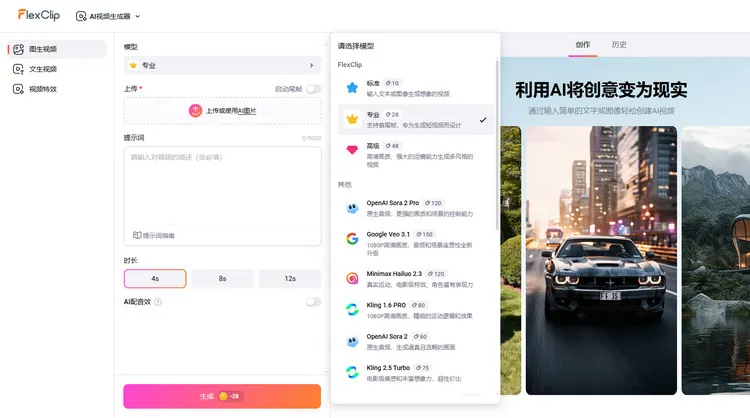750x418 pixels.
Task: Select the Minimax Hailuo 2.3 model
Action: click(415, 279)
